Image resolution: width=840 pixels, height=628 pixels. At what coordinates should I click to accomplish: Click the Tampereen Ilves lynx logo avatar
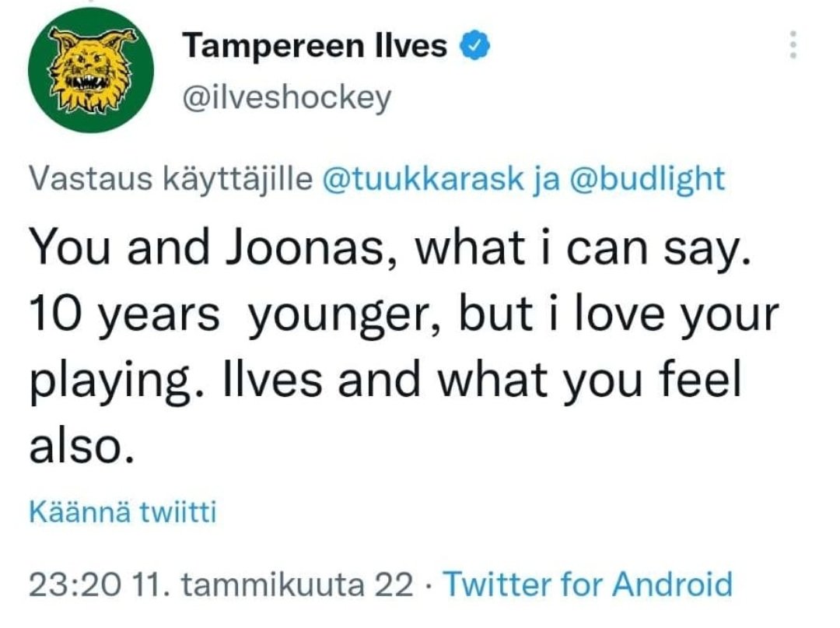[x=91, y=70]
